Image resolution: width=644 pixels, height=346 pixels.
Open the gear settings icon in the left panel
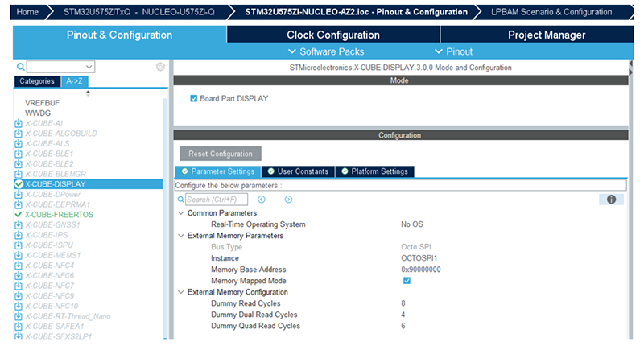(x=160, y=67)
